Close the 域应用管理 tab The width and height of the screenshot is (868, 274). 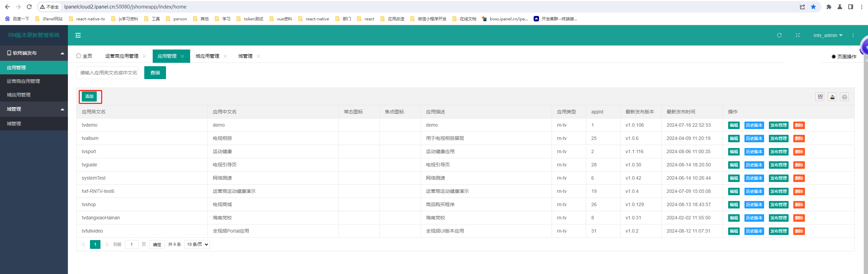(225, 56)
